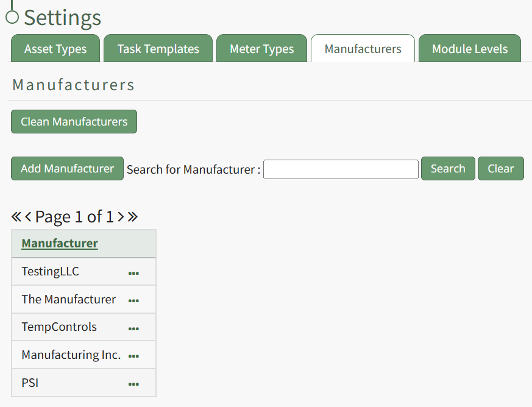Sort by the Manufacturer column header
The image size is (532, 407).
(x=60, y=243)
